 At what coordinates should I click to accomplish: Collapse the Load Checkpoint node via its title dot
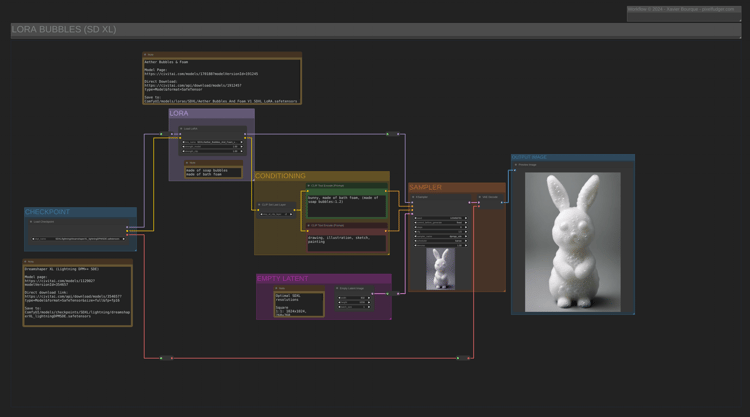31,222
